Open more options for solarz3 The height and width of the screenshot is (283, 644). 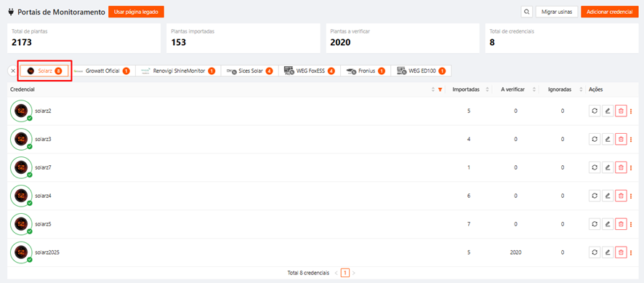pyautogui.click(x=631, y=140)
